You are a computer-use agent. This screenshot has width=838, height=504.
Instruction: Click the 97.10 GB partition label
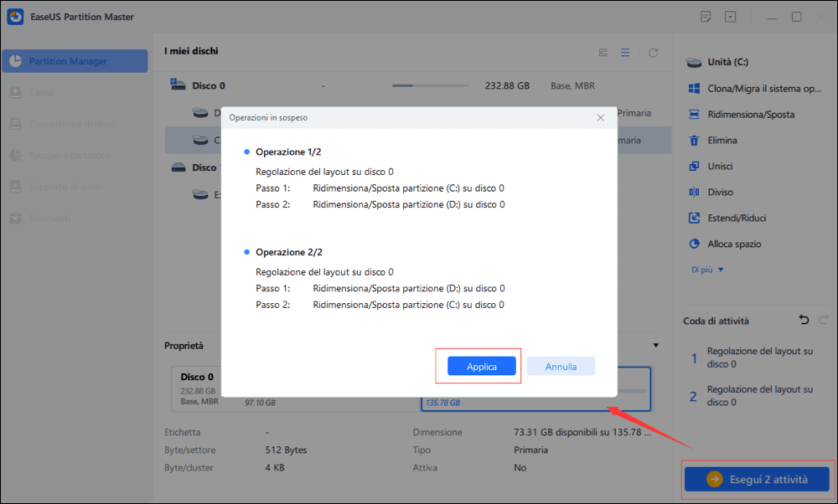(x=261, y=403)
